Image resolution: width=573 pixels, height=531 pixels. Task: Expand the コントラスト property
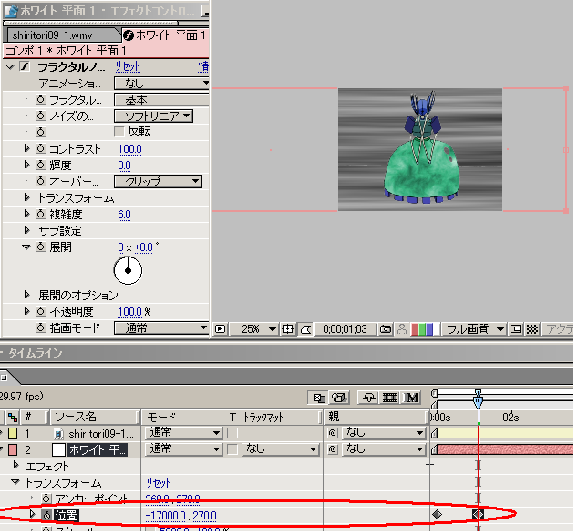[x=27, y=148]
